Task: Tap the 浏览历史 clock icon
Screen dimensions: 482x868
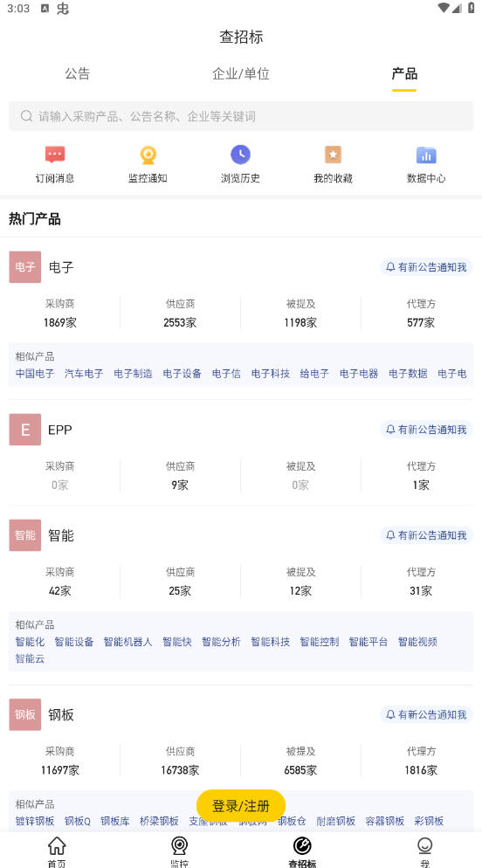Action: tap(240, 155)
